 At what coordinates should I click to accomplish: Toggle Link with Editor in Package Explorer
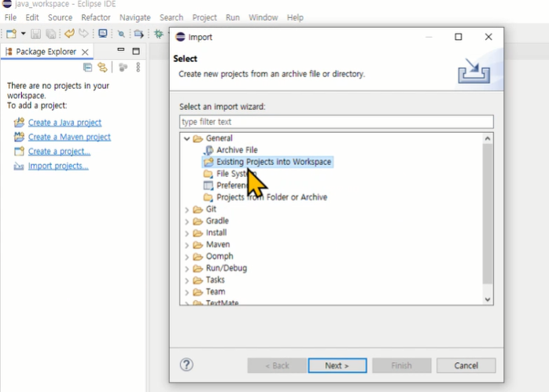coord(102,67)
